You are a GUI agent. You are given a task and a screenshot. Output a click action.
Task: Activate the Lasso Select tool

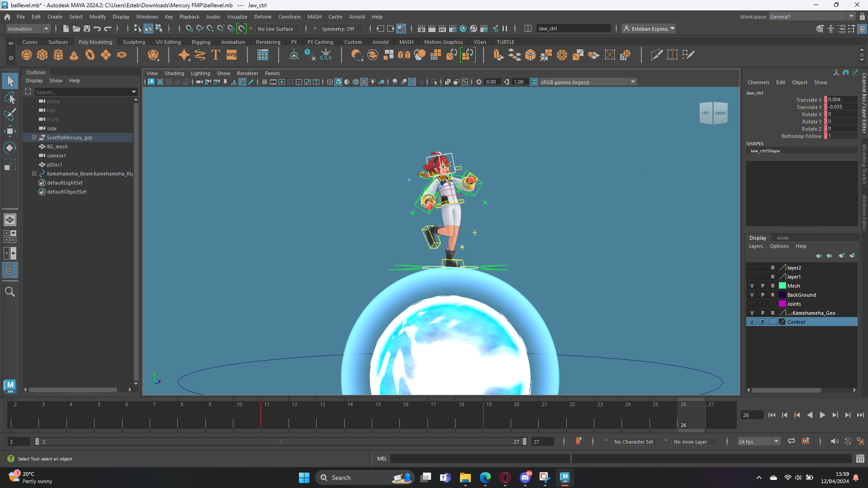coord(10,98)
